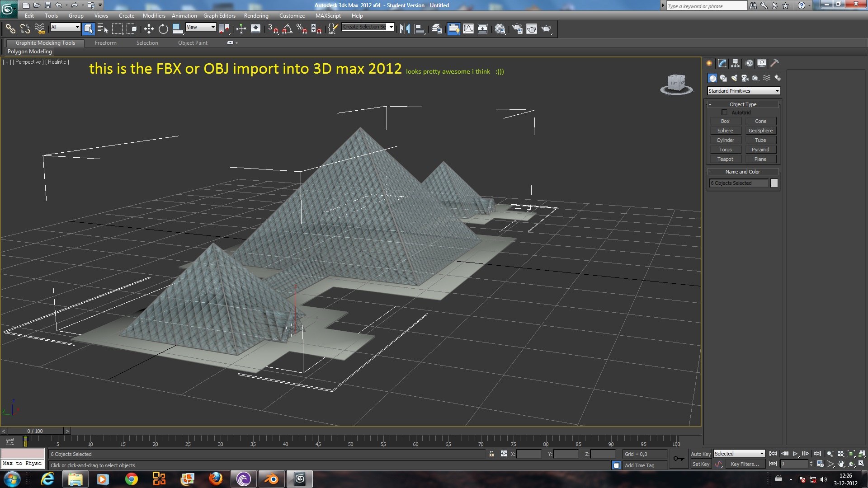Select the Cameras category icon

click(x=745, y=78)
